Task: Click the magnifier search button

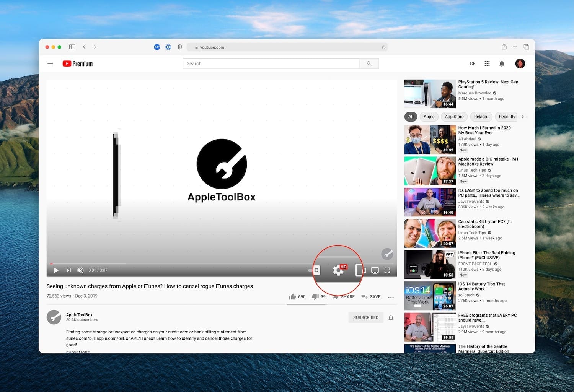Action: tap(369, 63)
